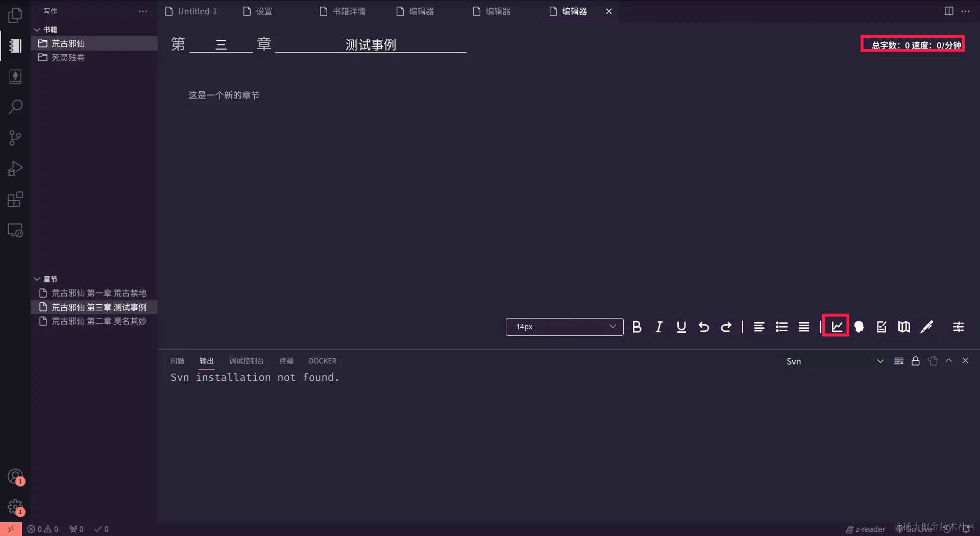Select chapter 荒古邪仙 第一章 荒古禁地
The height and width of the screenshot is (536, 980).
click(99, 293)
